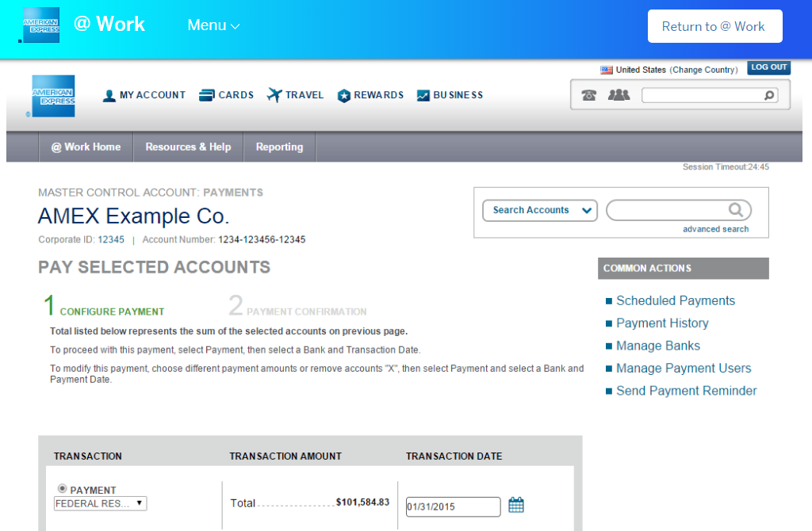Image resolution: width=812 pixels, height=531 pixels.
Task: Open the FEDERAL RES... bank dropdown
Action: tap(101, 503)
